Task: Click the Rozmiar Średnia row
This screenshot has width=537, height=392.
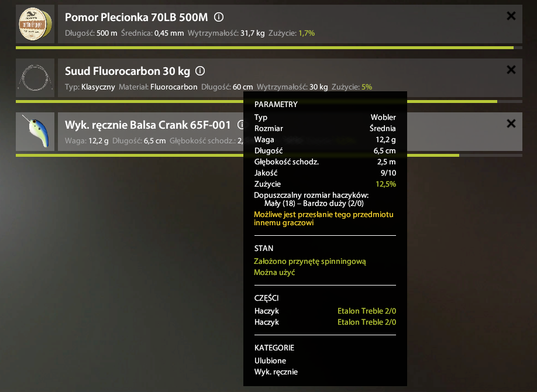Action: pyautogui.click(x=325, y=129)
